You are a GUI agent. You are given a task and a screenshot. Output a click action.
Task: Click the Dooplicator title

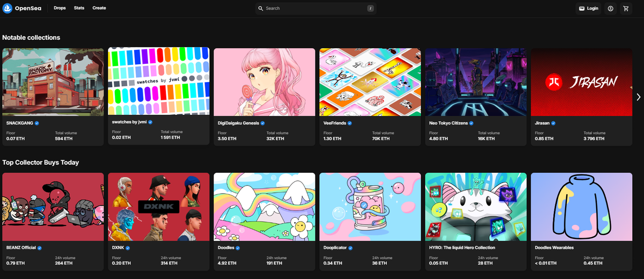(x=335, y=247)
